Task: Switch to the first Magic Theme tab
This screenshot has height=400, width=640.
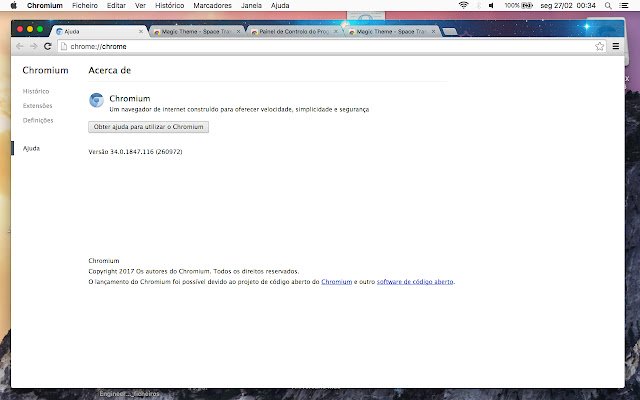Action: (196, 31)
